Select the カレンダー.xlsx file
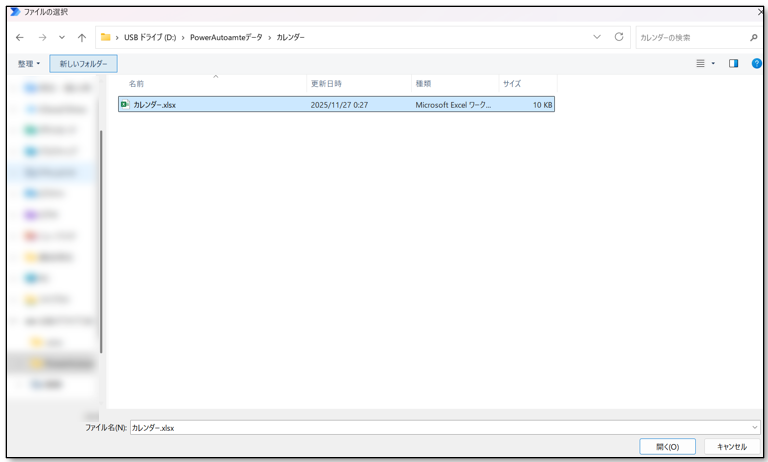This screenshot has height=462, width=768. 155,105
